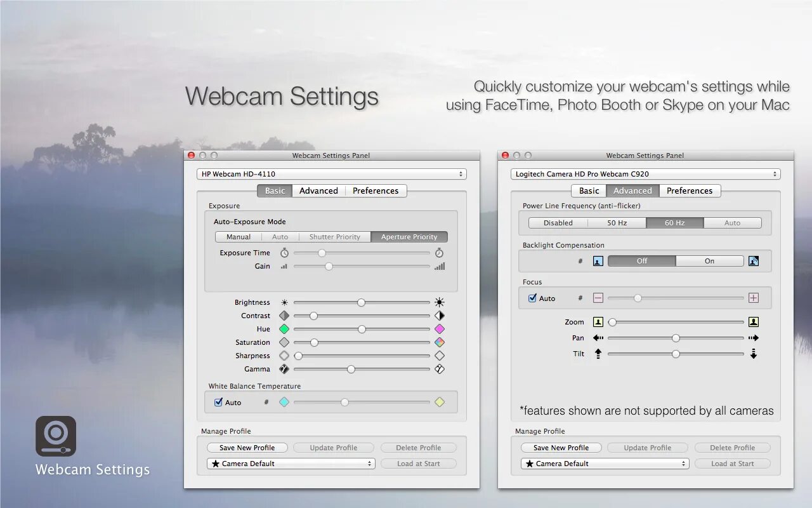Turn Backlight Compensation On
The width and height of the screenshot is (812, 508).
point(709,260)
